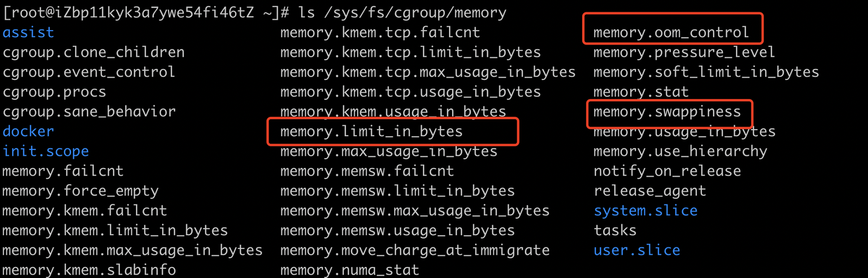Click the init.scope directory entry
868x278 pixels.
(46, 152)
